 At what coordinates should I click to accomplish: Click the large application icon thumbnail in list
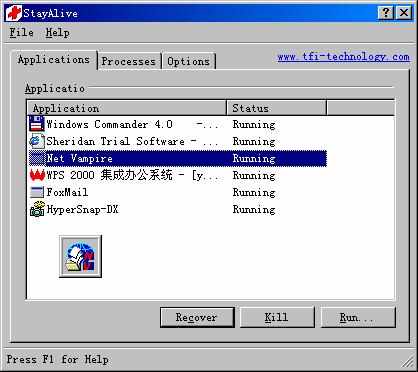point(80,256)
